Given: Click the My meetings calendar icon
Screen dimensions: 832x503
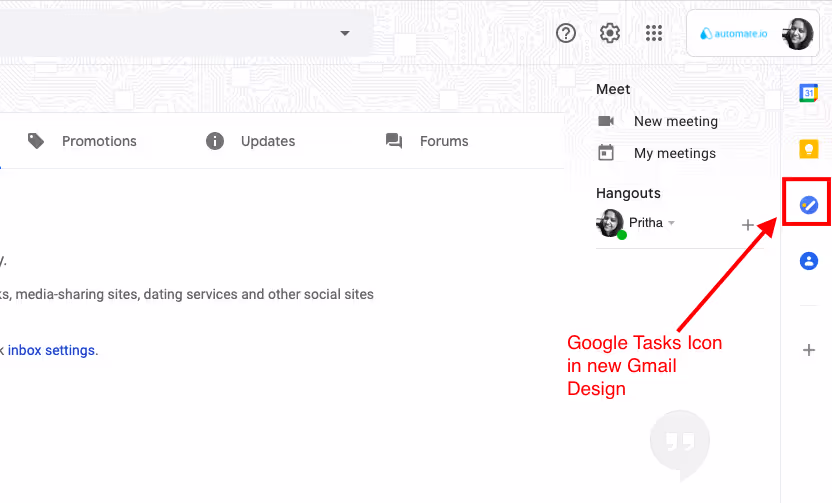Looking at the screenshot, I should (606, 153).
